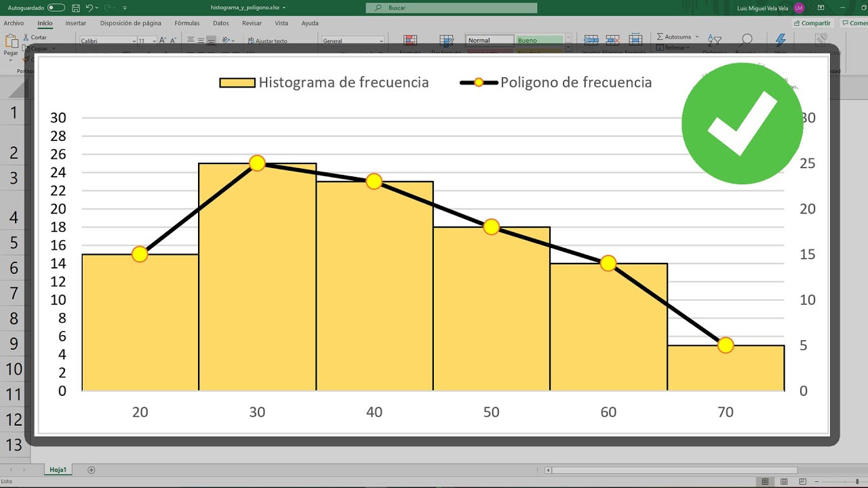868x488 pixels.
Task: Click the horizontal scrollbar left arrow
Action: [x=549, y=470]
